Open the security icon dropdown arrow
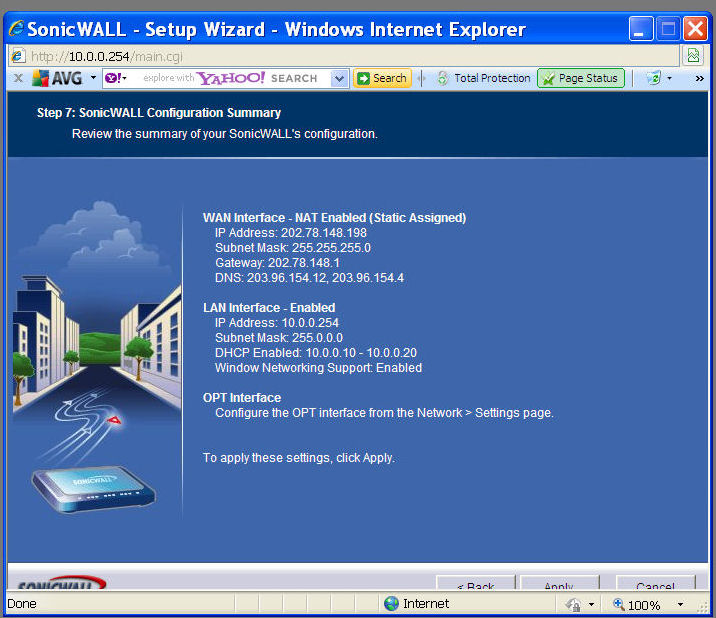The width and height of the screenshot is (716, 618). coord(591,604)
